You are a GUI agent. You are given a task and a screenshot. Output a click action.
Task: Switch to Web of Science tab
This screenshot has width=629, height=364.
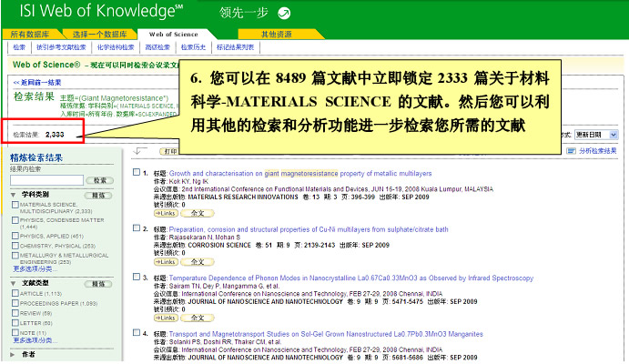coord(173,35)
